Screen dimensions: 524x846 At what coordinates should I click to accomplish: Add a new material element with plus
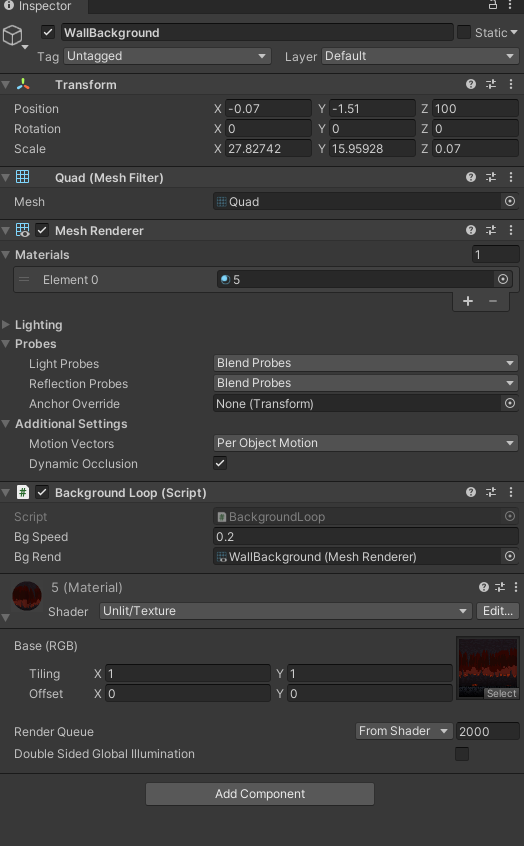(468, 301)
